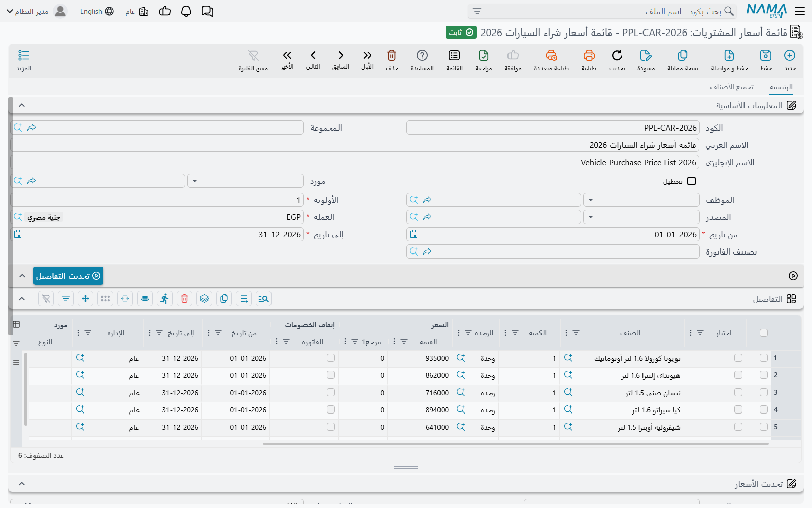Open إلى تاريخ calendar picker

[x=18, y=234]
